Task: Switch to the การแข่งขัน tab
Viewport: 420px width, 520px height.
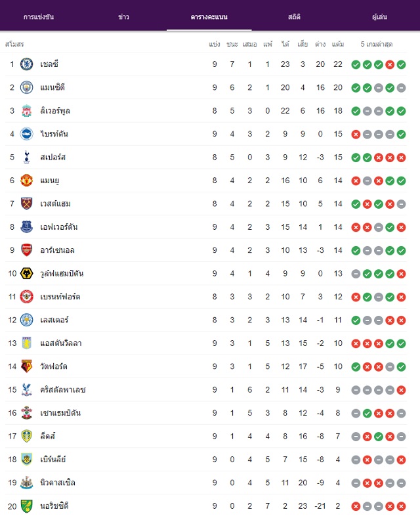Action: click(x=39, y=16)
